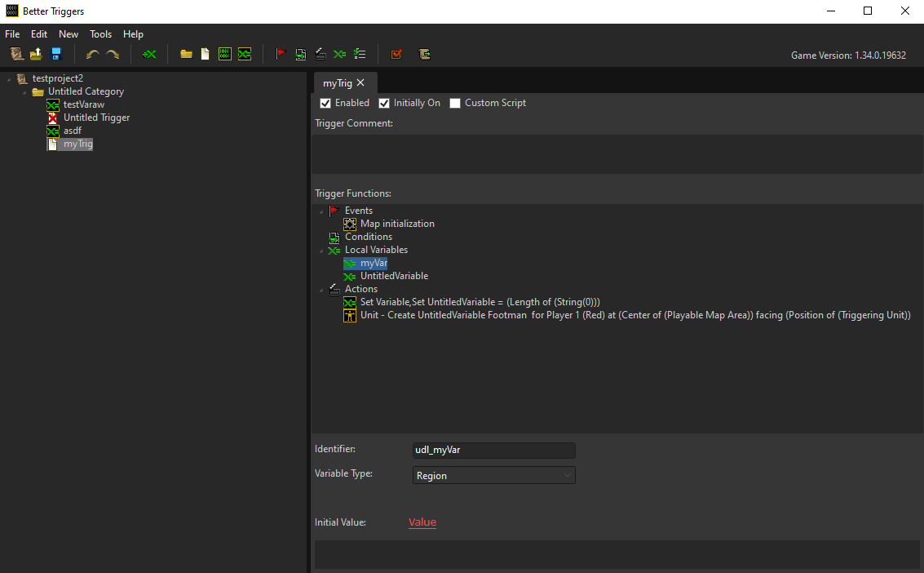Add a new condition from toolbar icon
This screenshot has width=924, height=573.
point(301,54)
